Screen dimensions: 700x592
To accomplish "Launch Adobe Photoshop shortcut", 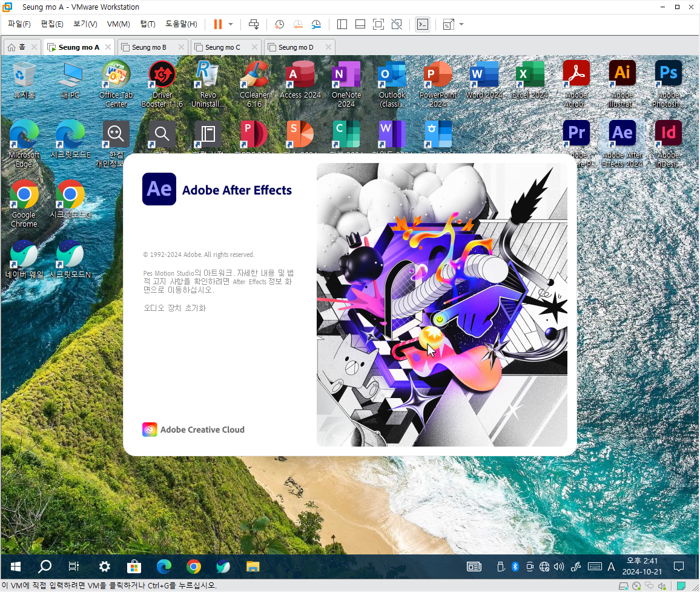I will tap(669, 84).
